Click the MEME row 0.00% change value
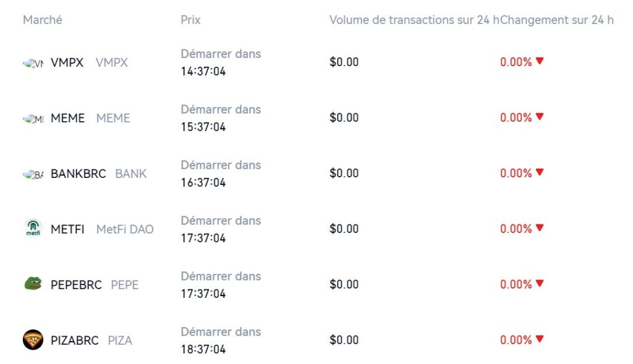The width and height of the screenshot is (633, 364). pyautogui.click(x=516, y=117)
